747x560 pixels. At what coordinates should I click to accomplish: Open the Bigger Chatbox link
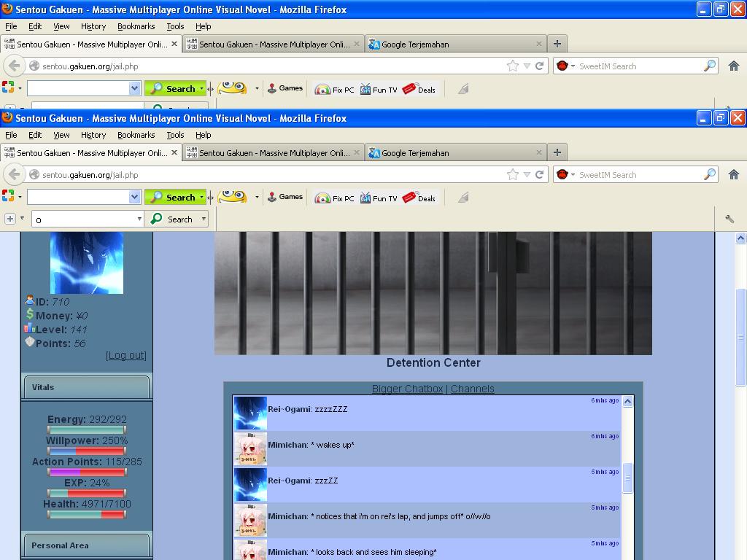pos(407,389)
